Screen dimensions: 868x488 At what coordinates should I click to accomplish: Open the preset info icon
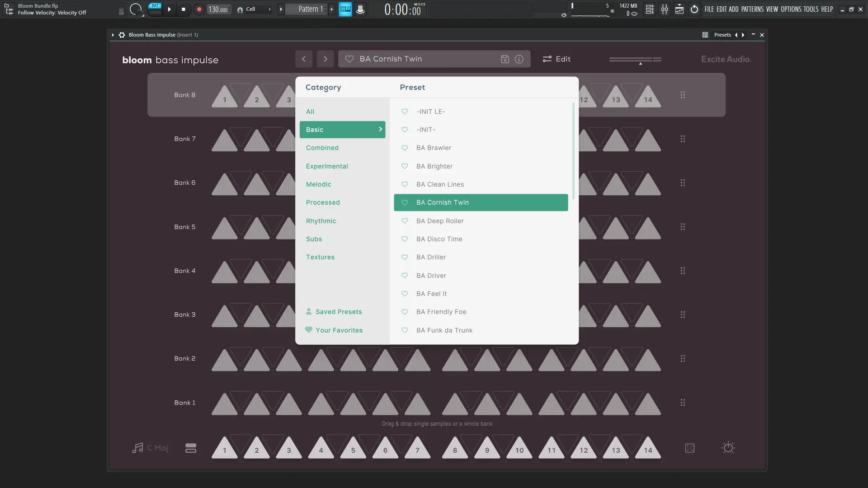pyautogui.click(x=519, y=59)
